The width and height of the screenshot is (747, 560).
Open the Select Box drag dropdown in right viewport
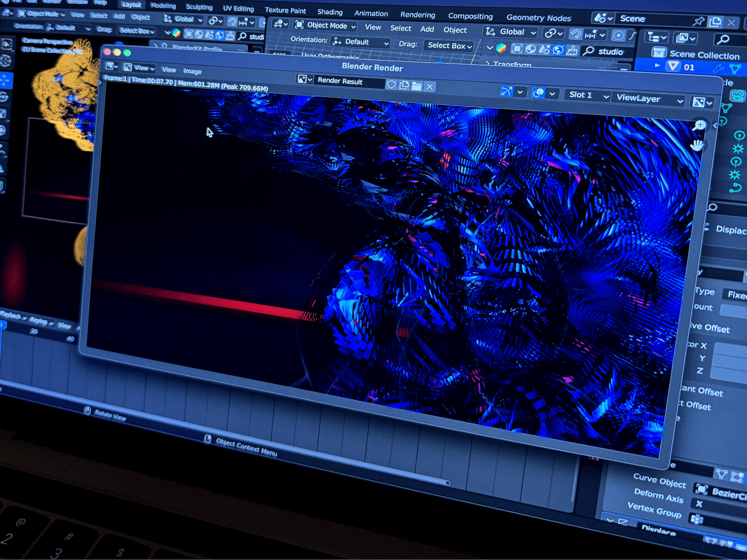click(x=449, y=45)
